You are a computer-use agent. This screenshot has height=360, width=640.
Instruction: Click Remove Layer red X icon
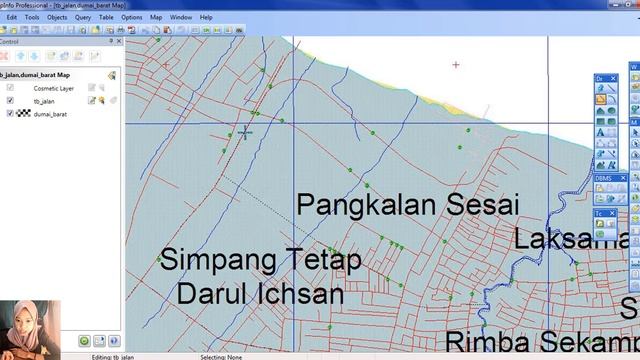4,56
